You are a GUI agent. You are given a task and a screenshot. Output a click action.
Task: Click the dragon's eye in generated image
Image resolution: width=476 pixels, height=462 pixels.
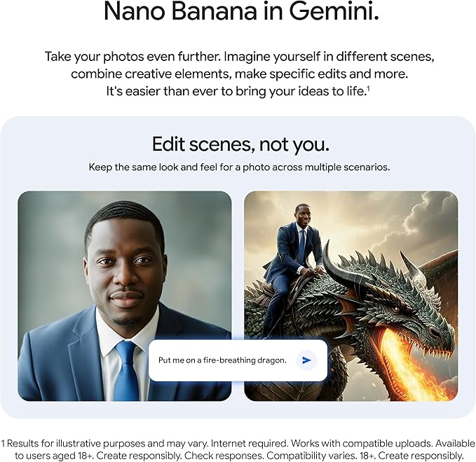pyautogui.click(x=397, y=309)
